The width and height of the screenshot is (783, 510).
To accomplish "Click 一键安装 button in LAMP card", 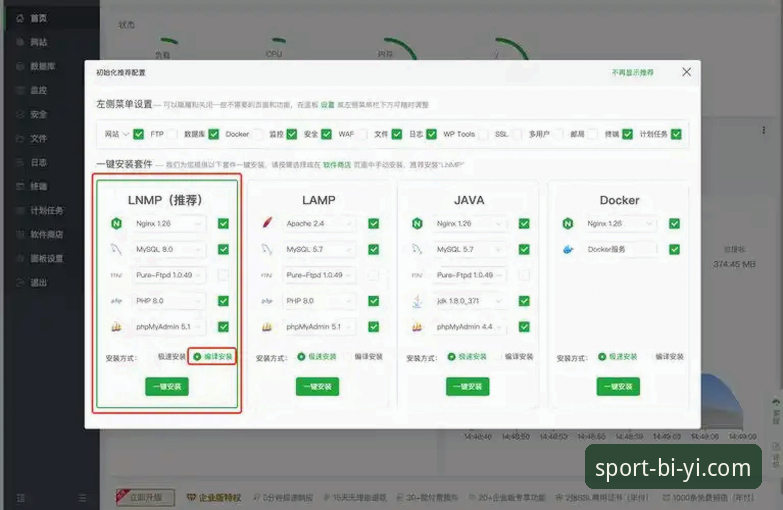I will pos(317,387).
